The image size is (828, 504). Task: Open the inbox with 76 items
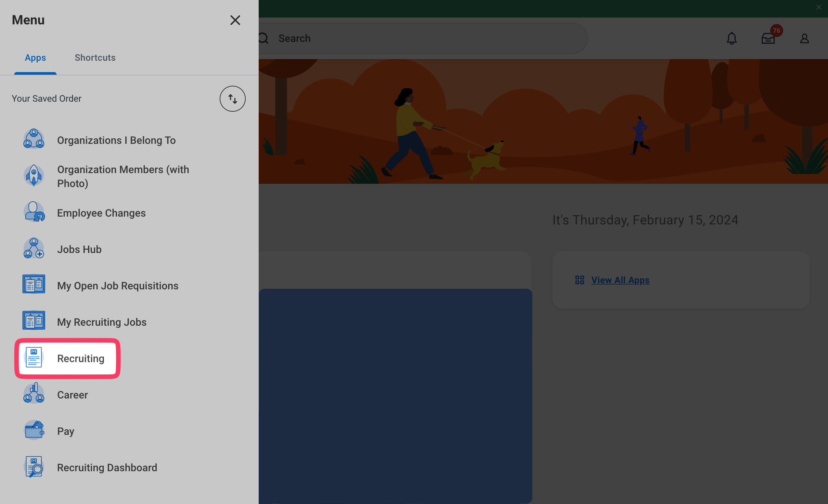(x=768, y=39)
